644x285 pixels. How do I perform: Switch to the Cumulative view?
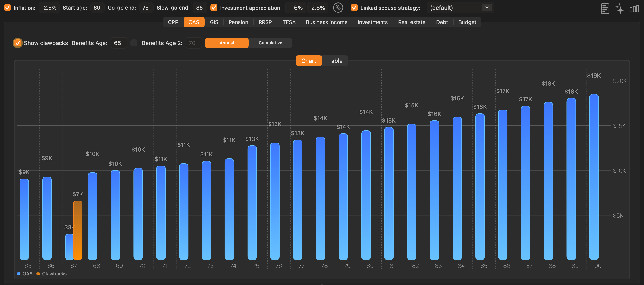[270, 43]
